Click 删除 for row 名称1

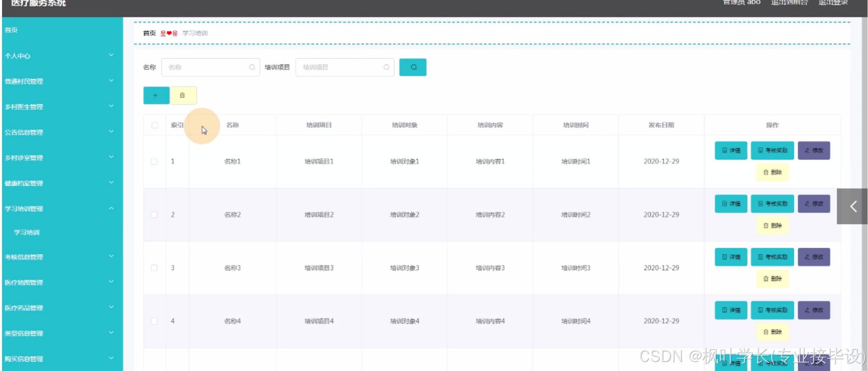click(772, 172)
